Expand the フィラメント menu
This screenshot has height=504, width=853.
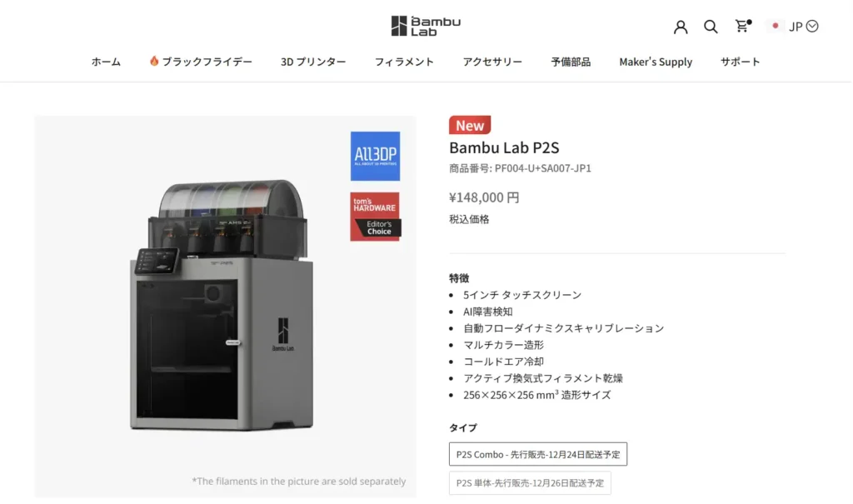pos(404,62)
